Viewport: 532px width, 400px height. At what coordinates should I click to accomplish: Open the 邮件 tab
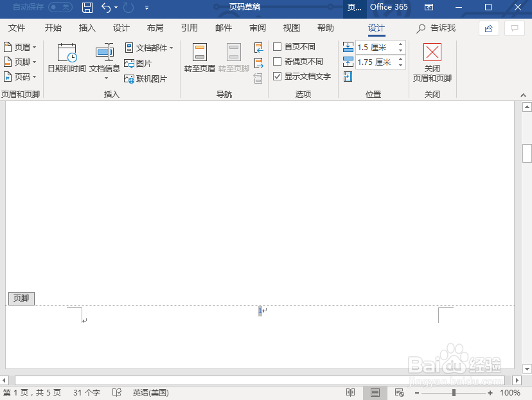[224, 28]
